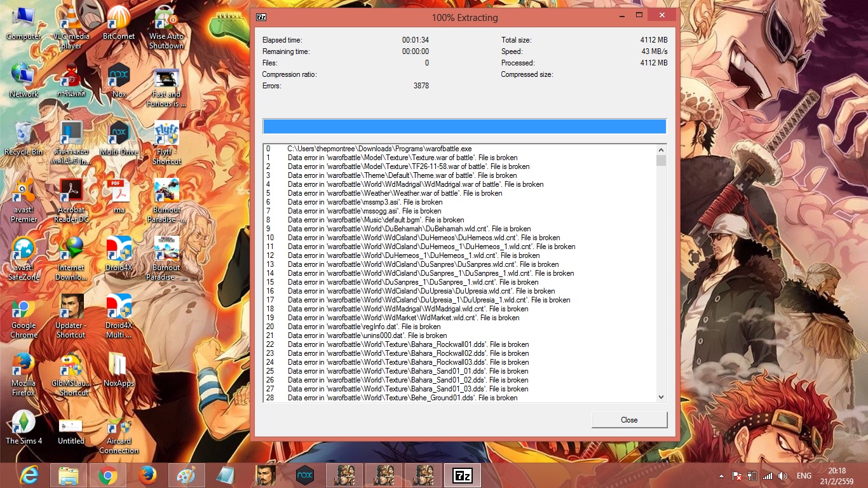
Task: Click the 7z icon in the extraction window title bar
Action: (x=261, y=17)
